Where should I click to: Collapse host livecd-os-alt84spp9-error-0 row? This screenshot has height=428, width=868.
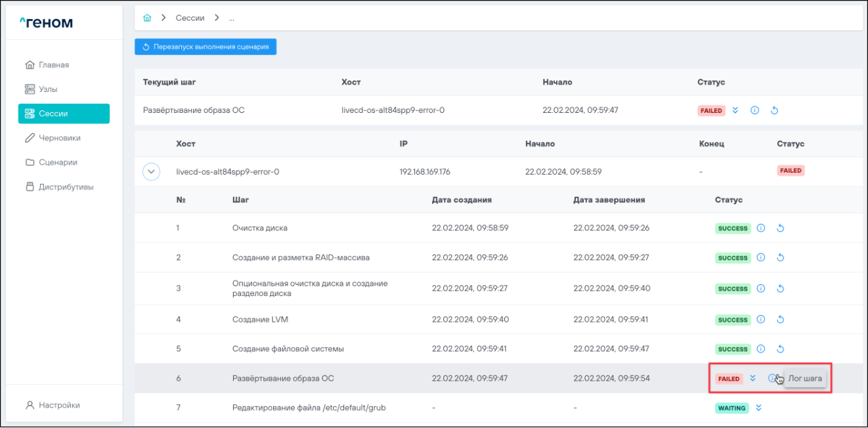point(152,172)
